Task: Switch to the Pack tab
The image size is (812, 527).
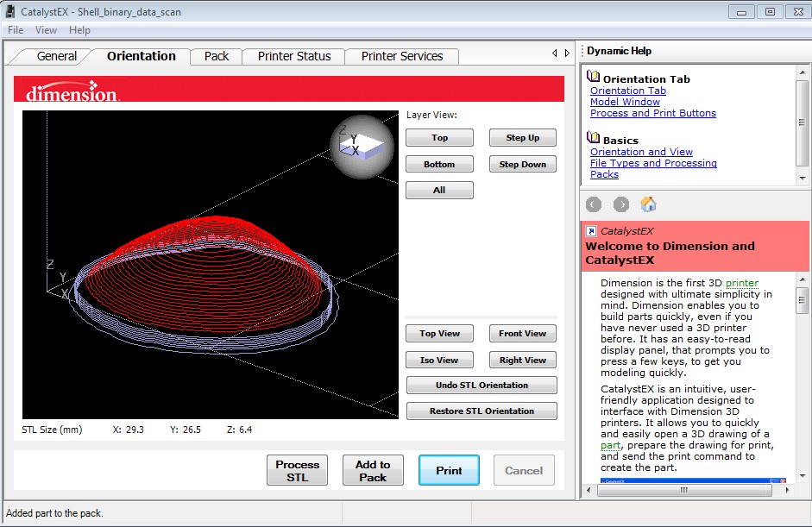Action: pyautogui.click(x=217, y=56)
